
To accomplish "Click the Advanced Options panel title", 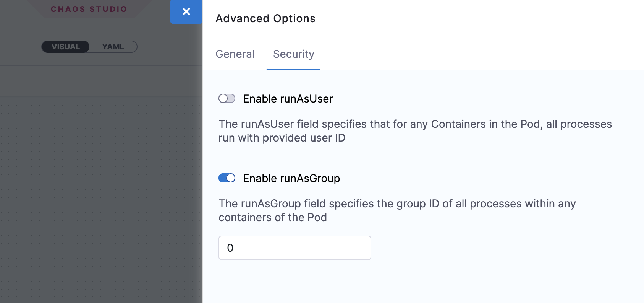I will click(265, 18).
